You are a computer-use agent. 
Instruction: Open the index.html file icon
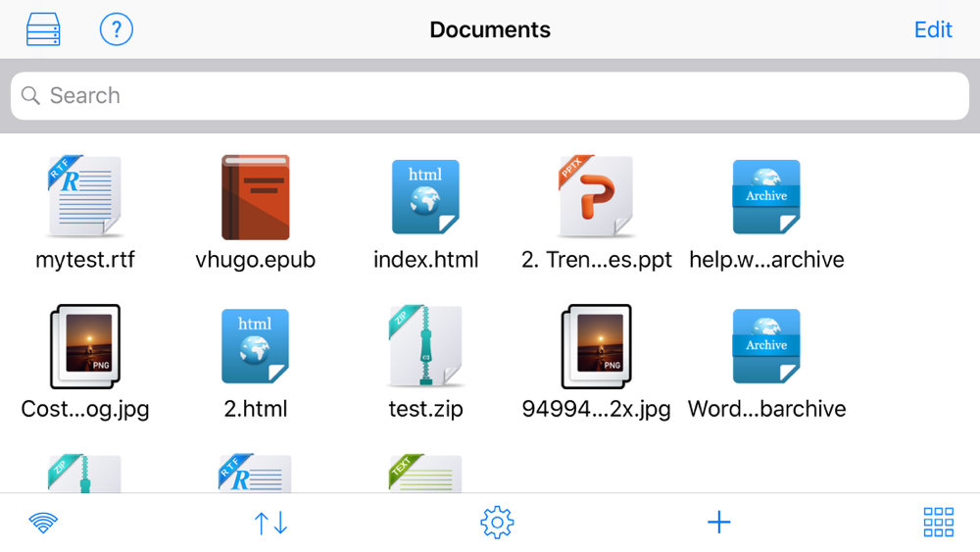(x=425, y=197)
